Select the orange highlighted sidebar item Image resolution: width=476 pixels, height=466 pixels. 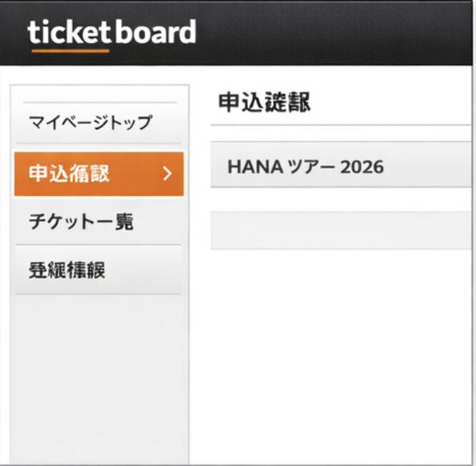pyautogui.click(x=99, y=174)
